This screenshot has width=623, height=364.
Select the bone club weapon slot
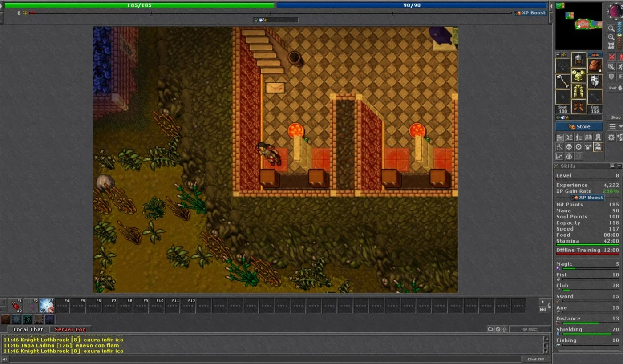pyautogui.click(x=562, y=81)
